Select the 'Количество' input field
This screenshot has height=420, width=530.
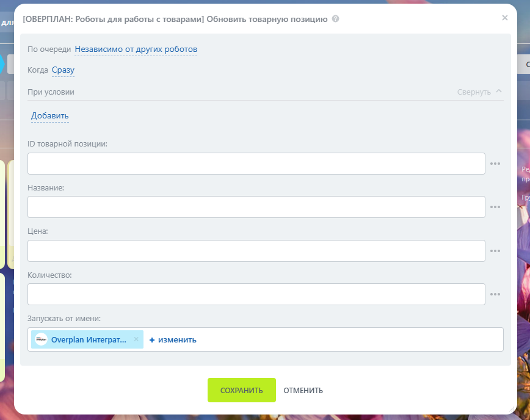point(256,294)
